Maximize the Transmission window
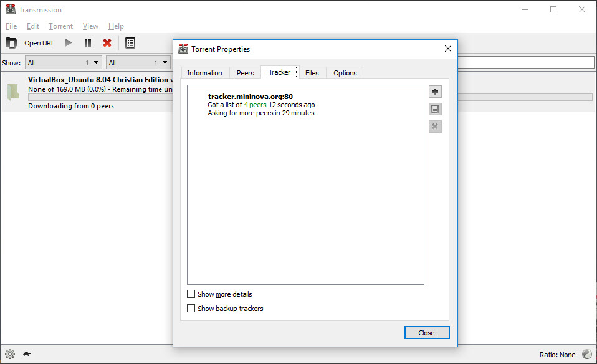Screen dimensions: 597x364 pos(553,9)
